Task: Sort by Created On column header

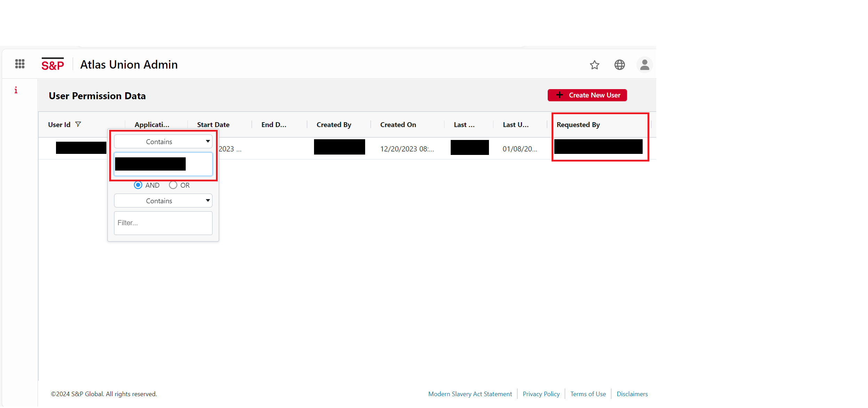Action: pos(398,125)
